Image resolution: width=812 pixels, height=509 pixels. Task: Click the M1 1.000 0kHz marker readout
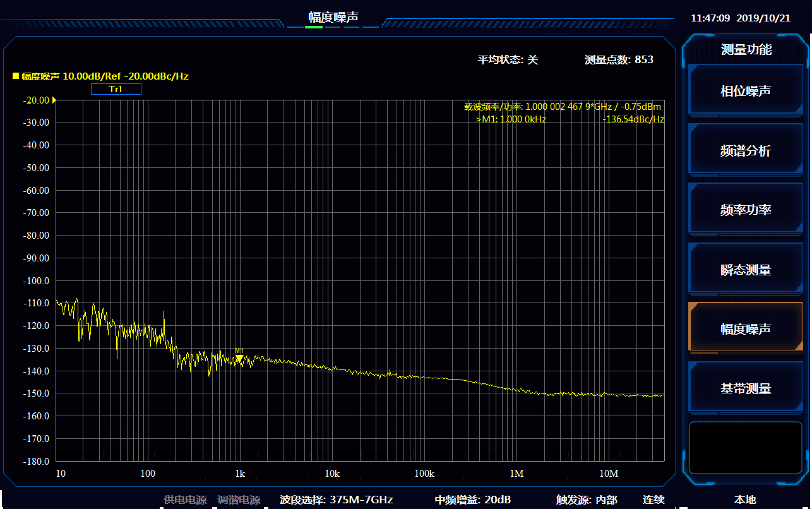click(x=511, y=119)
